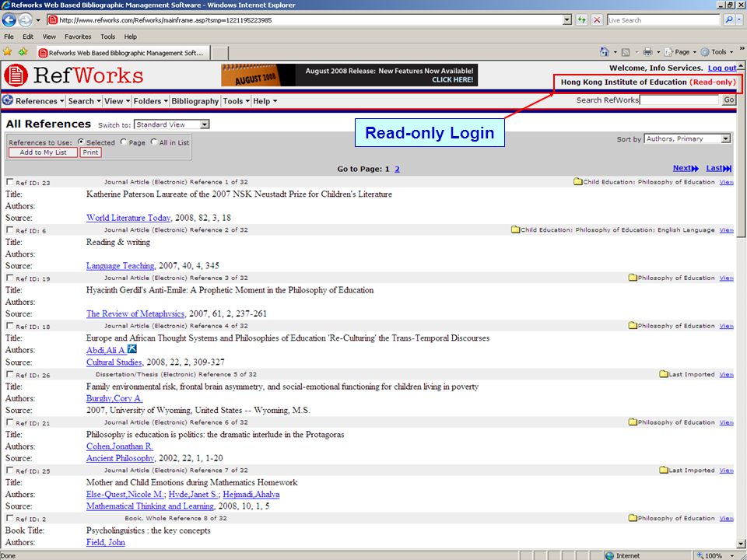Click in the Search RefWorks input field
The height and width of the screenshot is (560, 747).
[679, 100]
